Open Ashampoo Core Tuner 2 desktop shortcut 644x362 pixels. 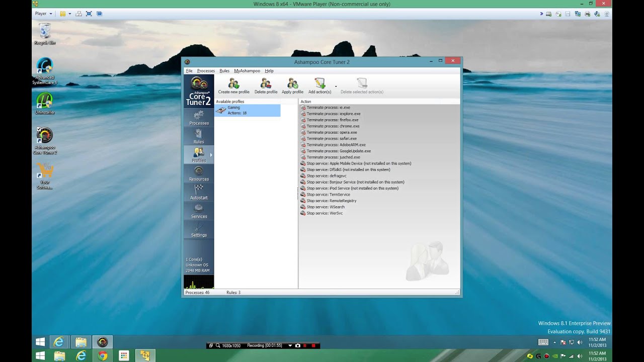coord(45,141)
